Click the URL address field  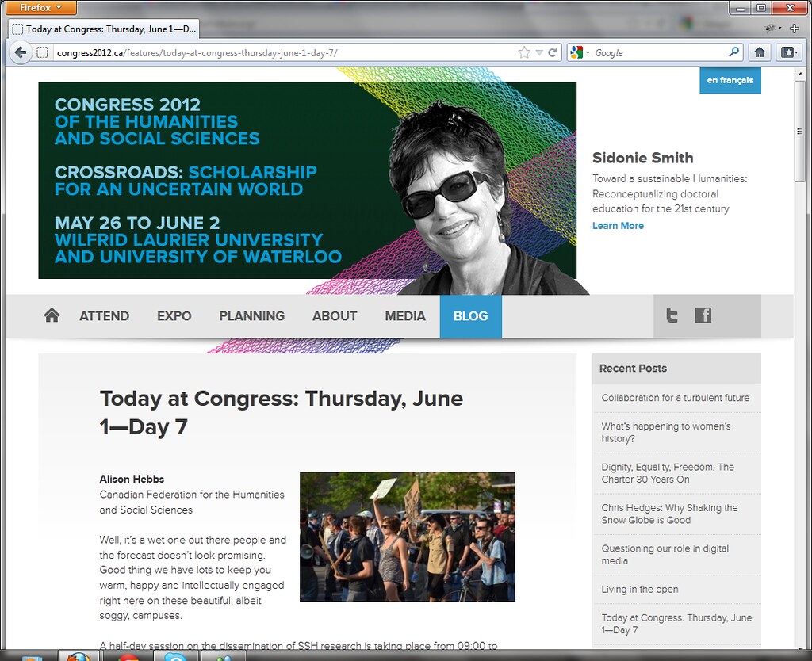point(285,52)
